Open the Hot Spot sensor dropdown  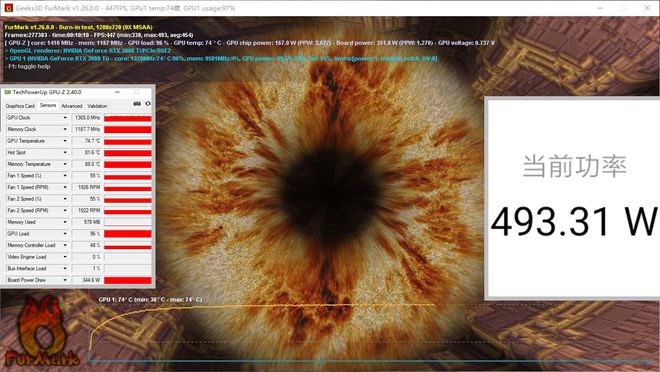(x=65, y=152)
